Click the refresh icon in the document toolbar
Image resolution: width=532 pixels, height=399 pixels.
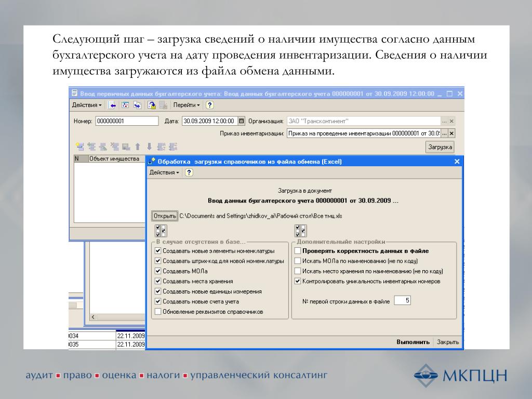pyautogui.click(x=125, y=105)
